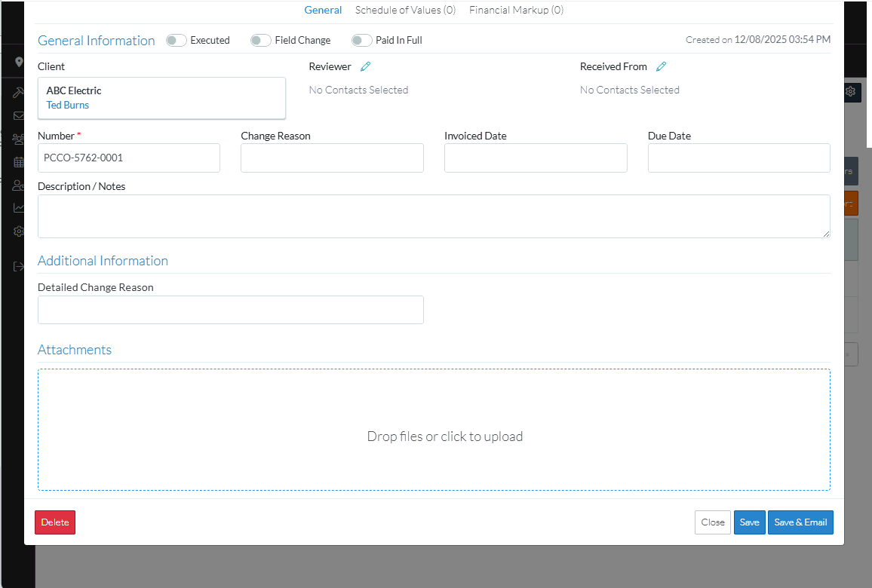Click the Description / Notes text area
Image resolution: width=872 pixels, height=588 pixels.
pos(434,216)
